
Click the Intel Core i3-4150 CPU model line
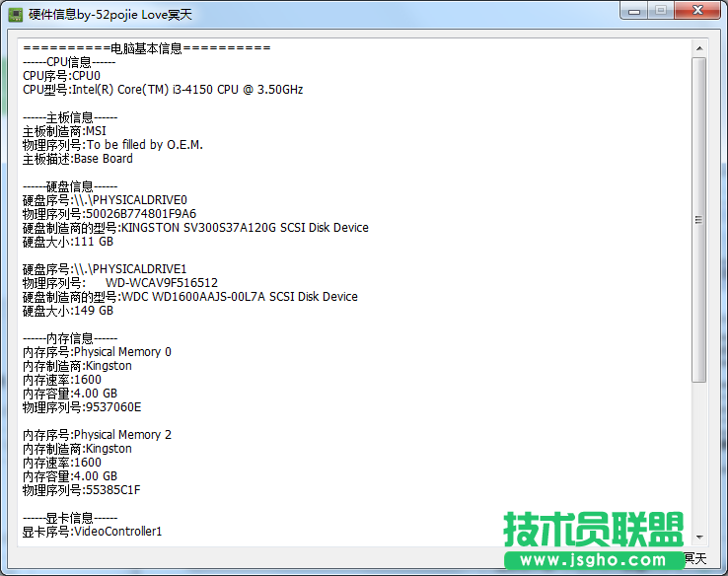163,90
